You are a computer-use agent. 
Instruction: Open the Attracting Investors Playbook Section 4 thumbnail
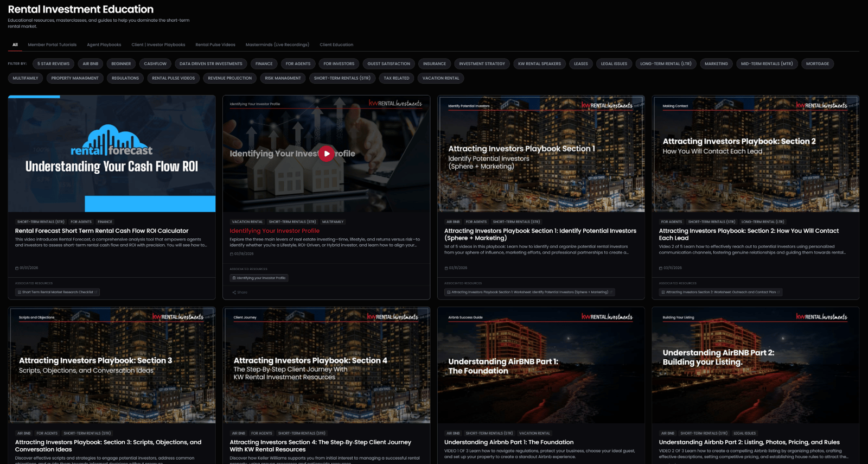tap(327, 365)
